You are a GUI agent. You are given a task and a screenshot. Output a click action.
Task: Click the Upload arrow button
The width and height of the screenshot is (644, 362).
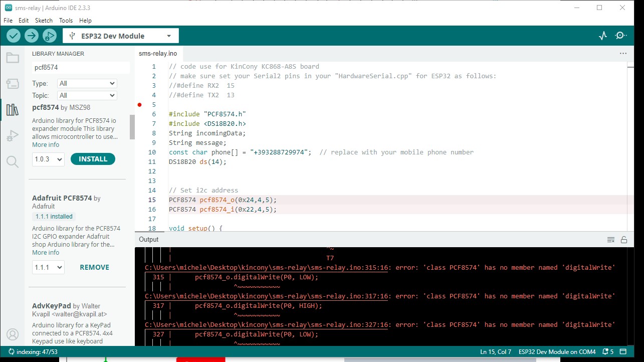(32, 36)
